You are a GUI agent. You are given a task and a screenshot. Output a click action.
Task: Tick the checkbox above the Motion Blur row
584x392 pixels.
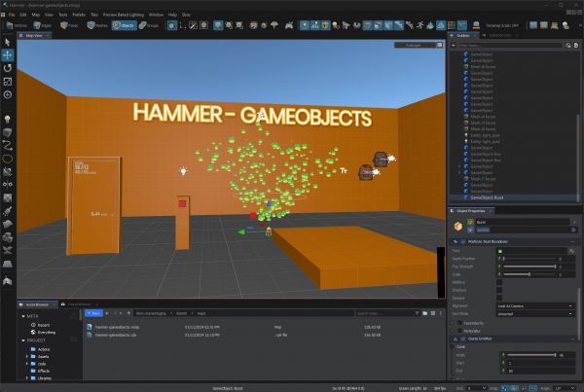(459, 323)
